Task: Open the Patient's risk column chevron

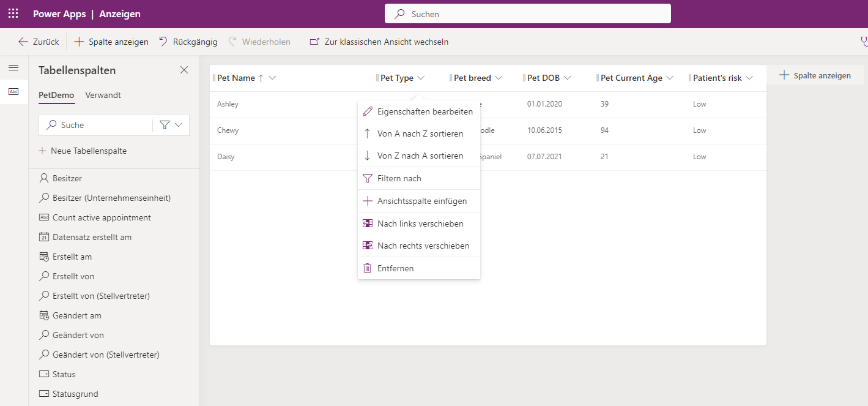Action: pos(749,78)
